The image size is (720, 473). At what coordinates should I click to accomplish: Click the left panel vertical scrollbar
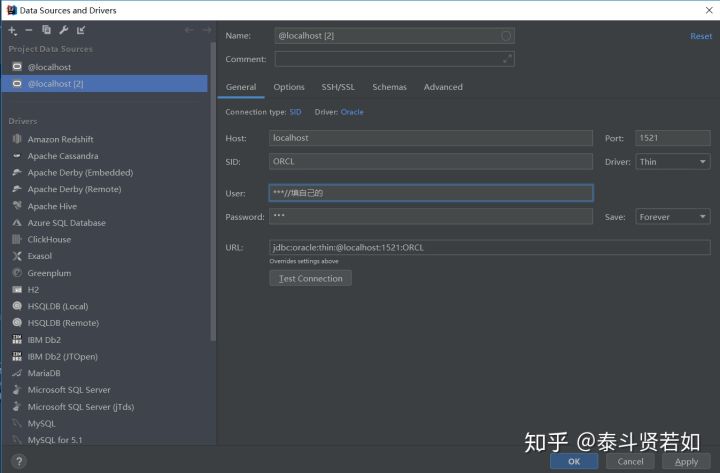coord(213,191)
